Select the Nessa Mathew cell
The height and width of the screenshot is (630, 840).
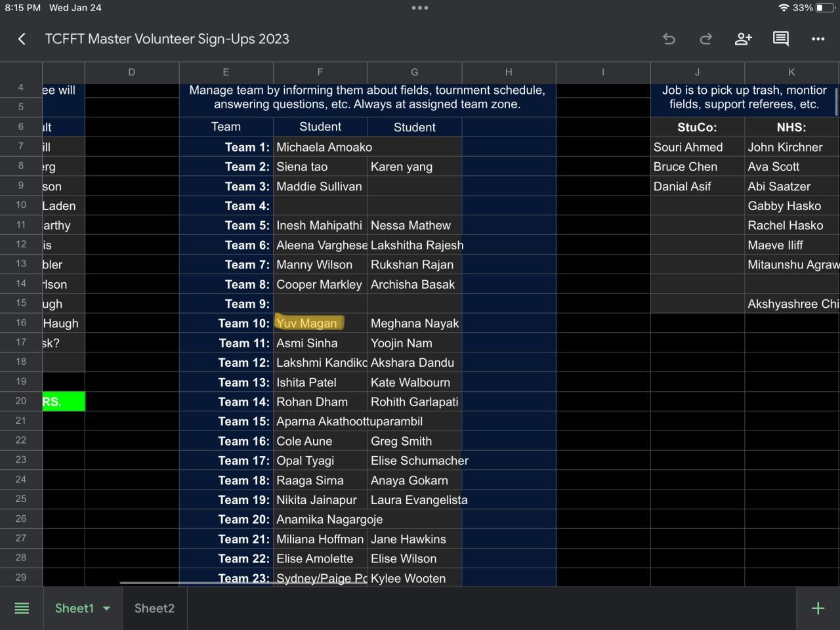pyautogui.click(x=415, y=225)
